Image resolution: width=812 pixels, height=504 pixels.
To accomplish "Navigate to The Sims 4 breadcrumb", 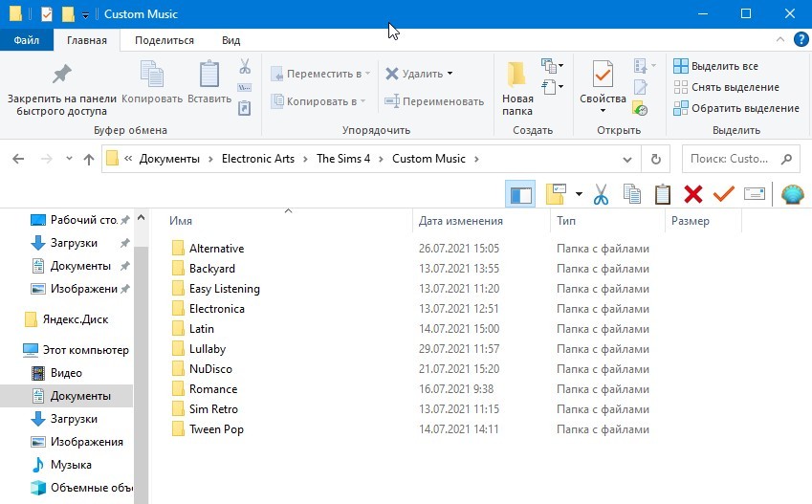I will [343, 159].
